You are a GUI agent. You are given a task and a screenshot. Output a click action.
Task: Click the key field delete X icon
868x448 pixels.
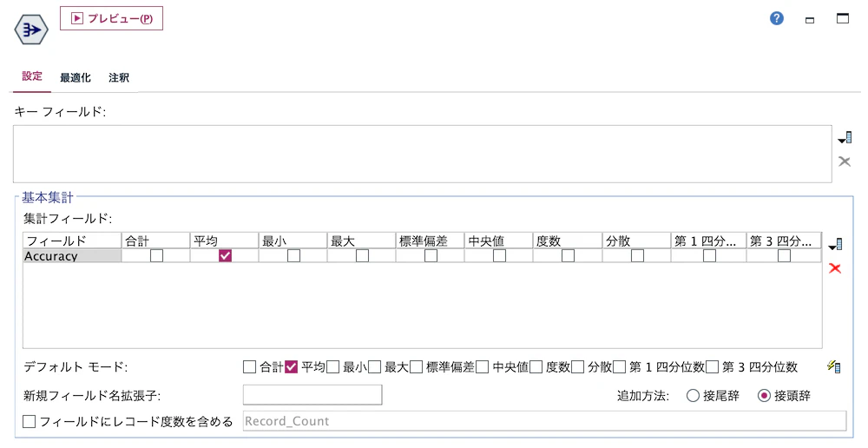coord(845,161)
